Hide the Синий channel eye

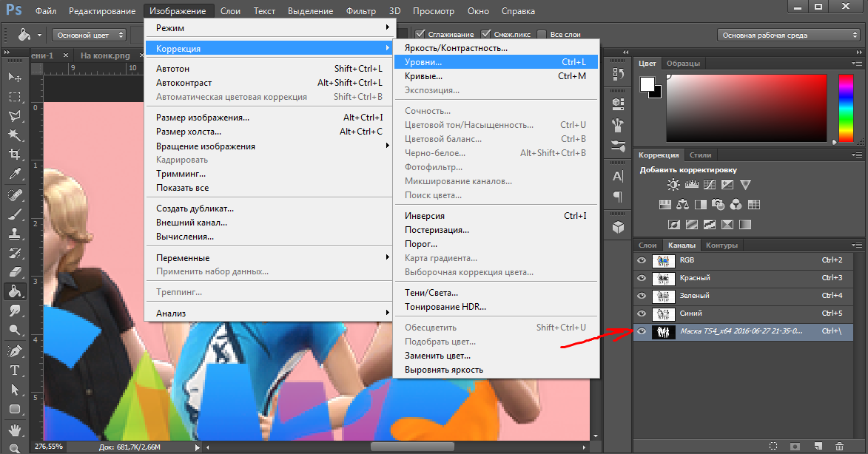click(x=642, y=313)
